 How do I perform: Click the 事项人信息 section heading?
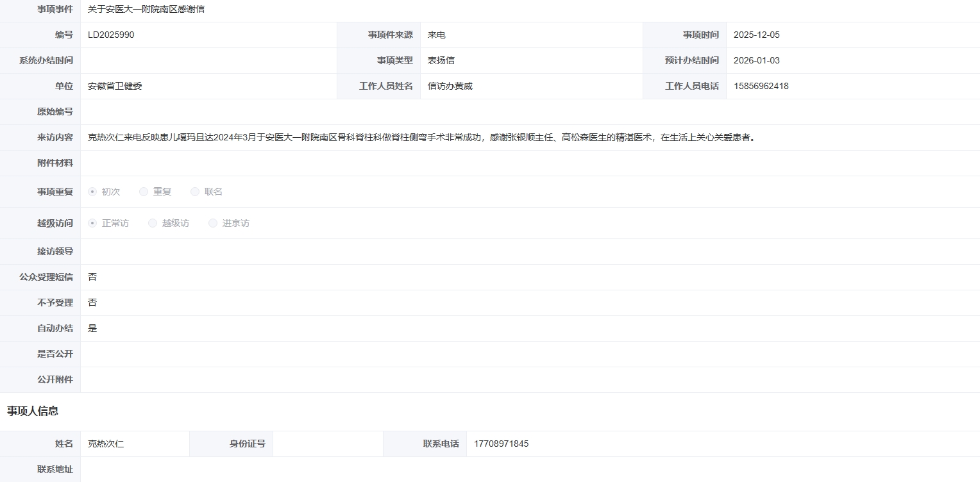pos(33,411)
